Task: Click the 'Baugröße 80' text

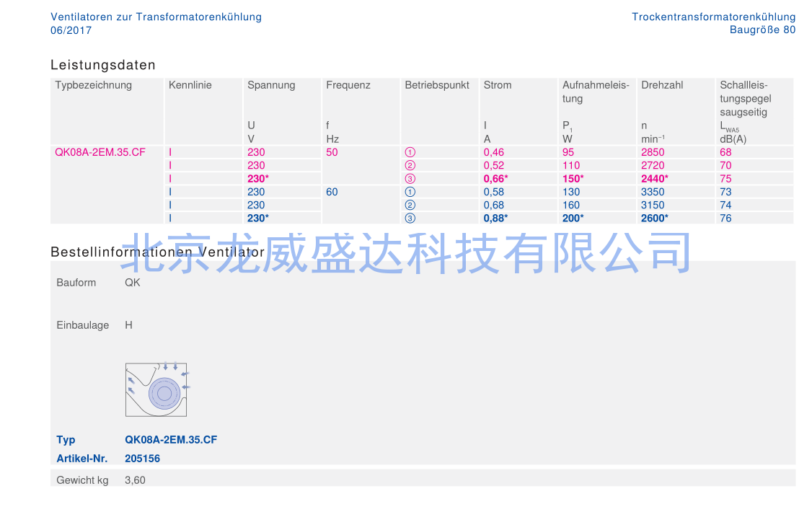Action: [762, 30]
